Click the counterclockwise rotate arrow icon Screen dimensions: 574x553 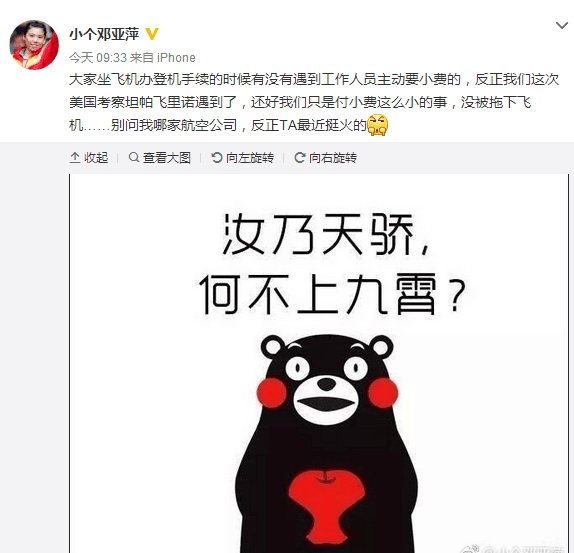coord(217,157)
